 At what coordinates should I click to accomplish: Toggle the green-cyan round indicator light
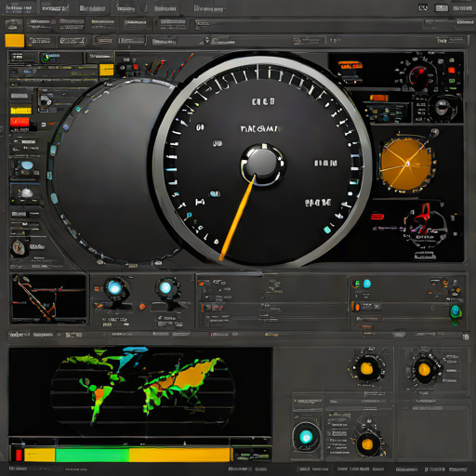tap(456, 311)
